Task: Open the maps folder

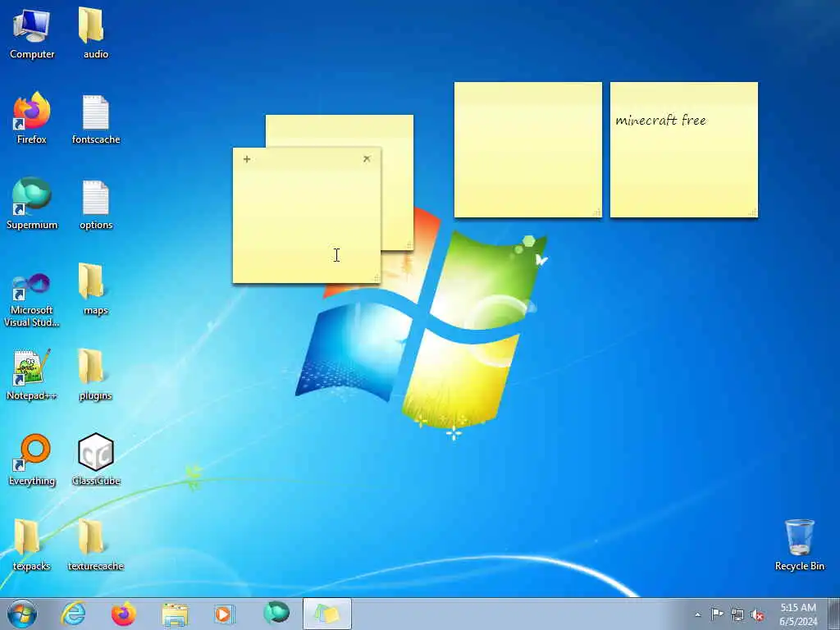Action: pyautogui.click(x=95, y=290)
